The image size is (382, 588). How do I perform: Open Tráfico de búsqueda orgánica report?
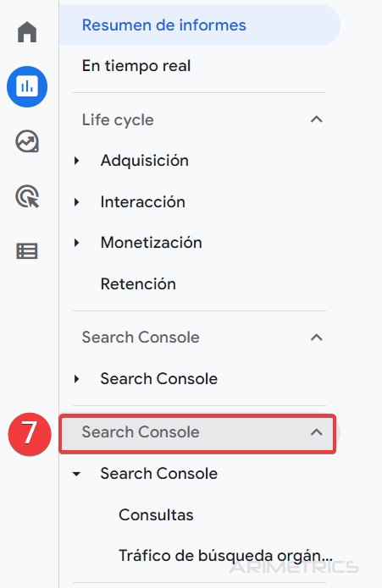tap(225, 556)
